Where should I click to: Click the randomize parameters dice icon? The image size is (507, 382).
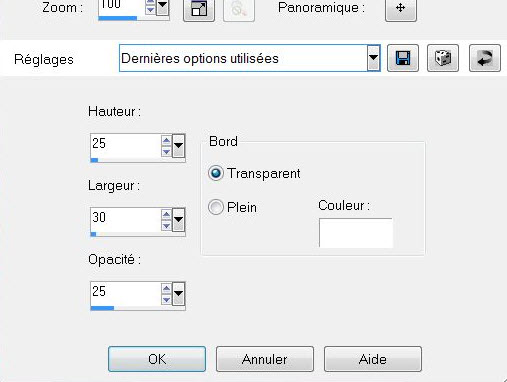pos(443,58)
